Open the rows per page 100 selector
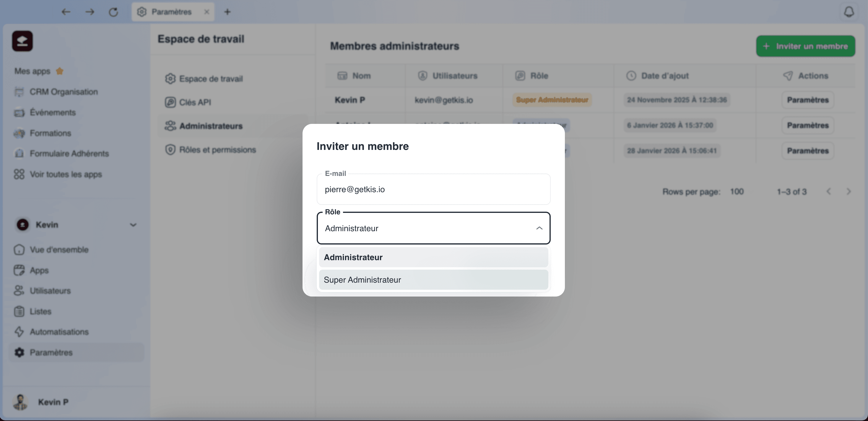868x421 pixels. click(737, 192)
